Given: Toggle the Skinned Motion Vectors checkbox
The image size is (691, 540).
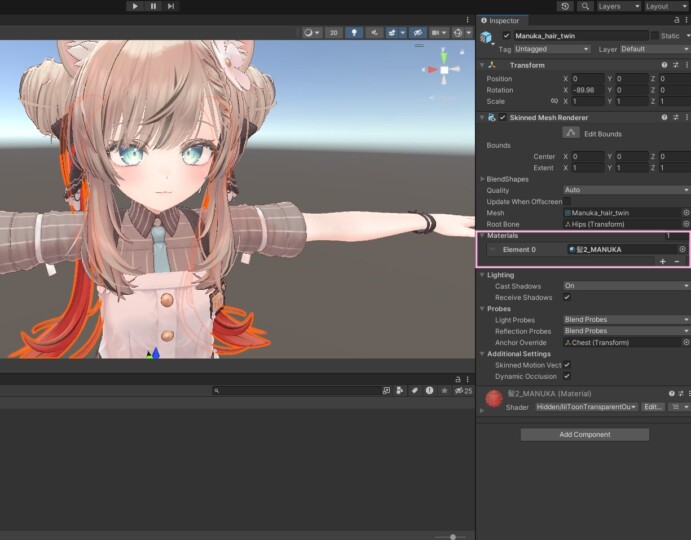Looking at the screenshot, I should click(567, 365).
